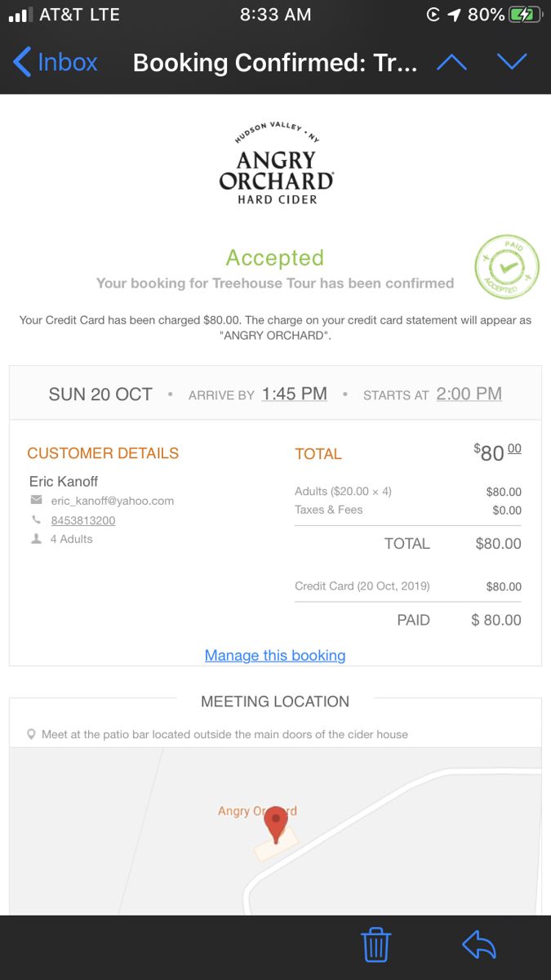The height and width of the screenshot is (980, 551).
Task: Tap the phone icon beside phone number
Action: click(x=36, y=519)
